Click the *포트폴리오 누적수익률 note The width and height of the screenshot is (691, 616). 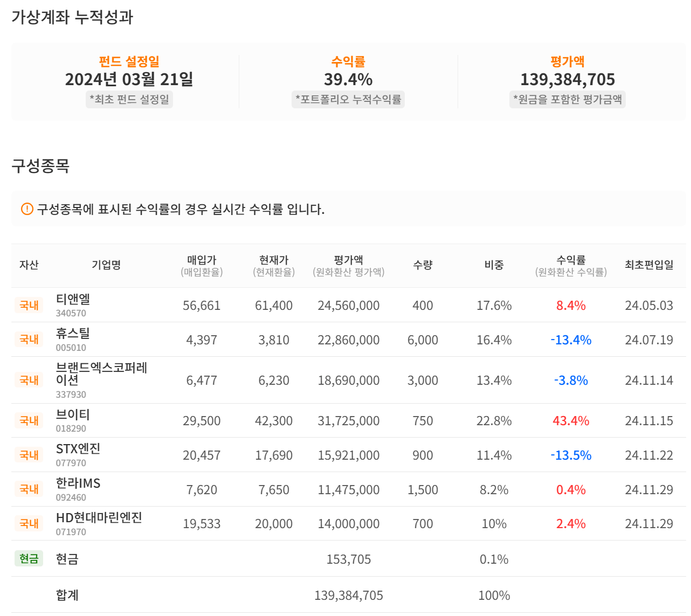pos(348,100)
